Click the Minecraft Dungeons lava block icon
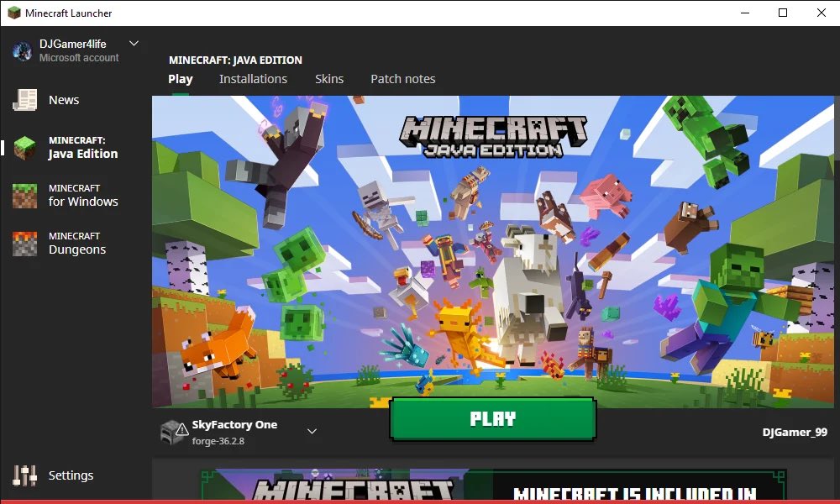840x504 pixels. coord(24,244)
